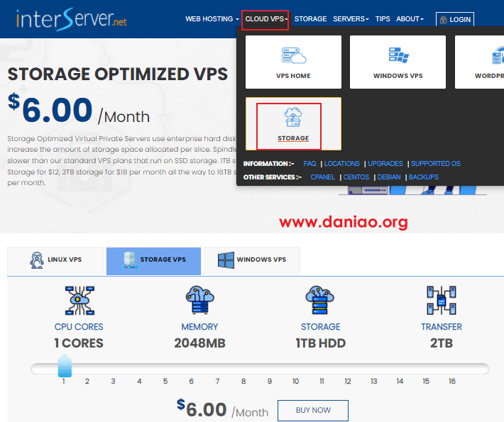Set slider to slice 16
This screenshot has width=504, height=422.
pos(452,381)
